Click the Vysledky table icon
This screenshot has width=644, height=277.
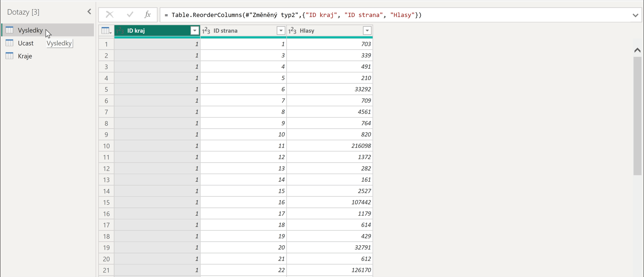(x=9, y=30)
